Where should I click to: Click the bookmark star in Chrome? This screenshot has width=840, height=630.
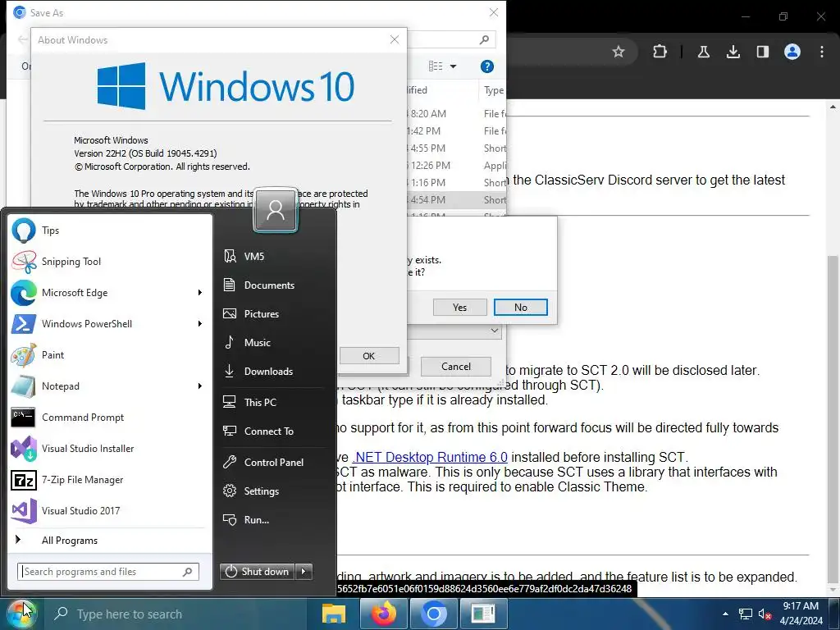tap(619, 52)
